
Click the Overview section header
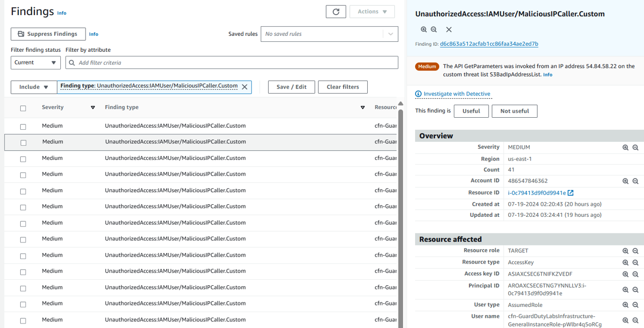point(529,136)
